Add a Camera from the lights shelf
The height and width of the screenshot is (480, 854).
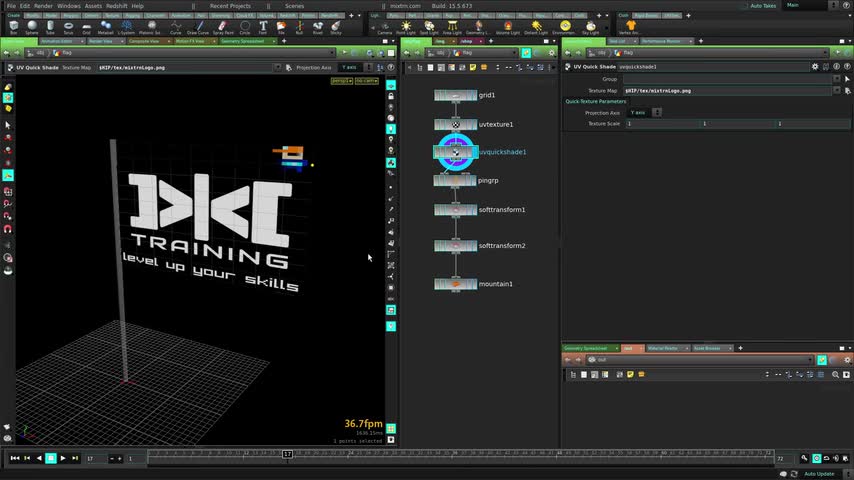[385, 27]
